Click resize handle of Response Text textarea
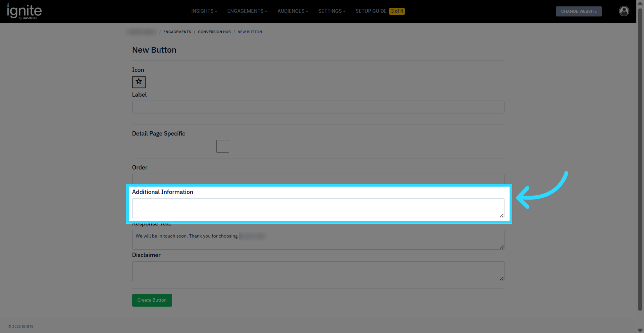 pyautogui.click(x=502, y=247)
